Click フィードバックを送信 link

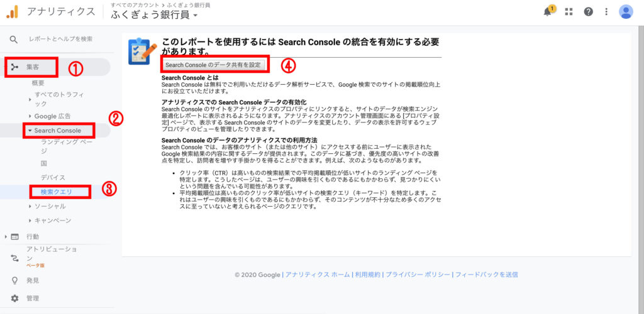tap(486, 274)
